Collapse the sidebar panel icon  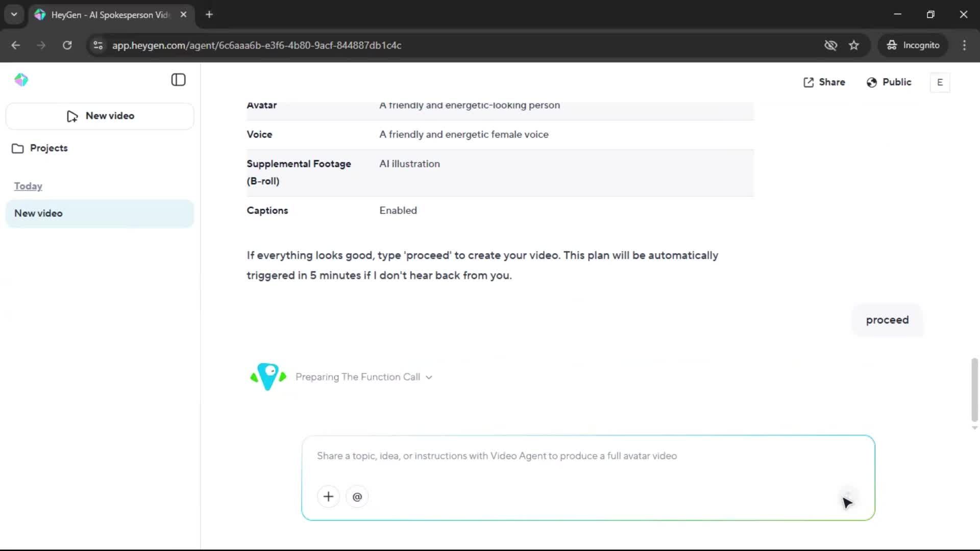[178, 80]
